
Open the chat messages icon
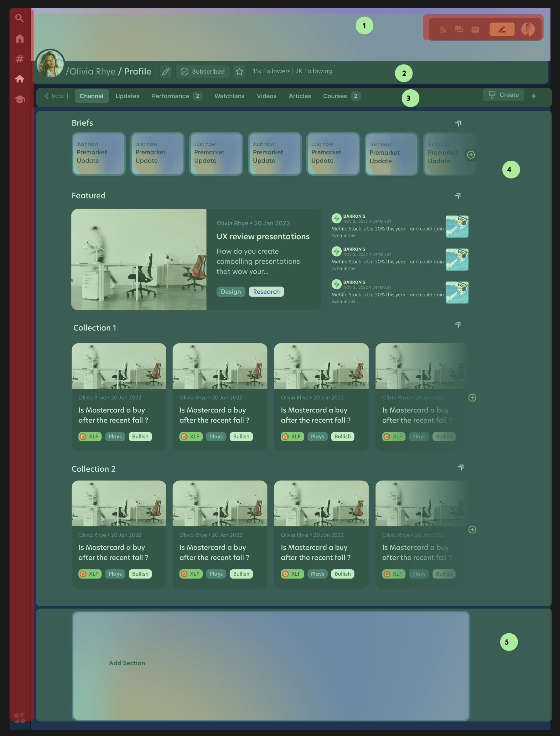pyautogui.click(x=459, y=29)
